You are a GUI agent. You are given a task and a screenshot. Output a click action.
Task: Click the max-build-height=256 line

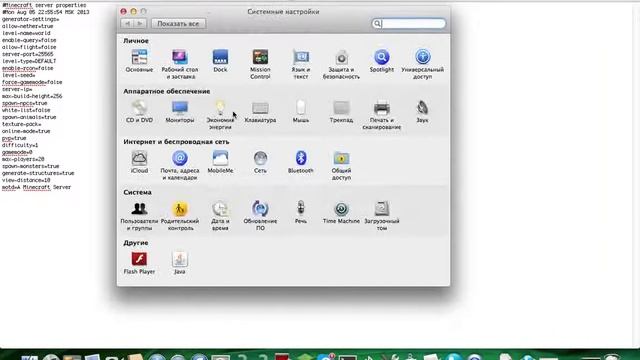pyautogui.click(x=32, y=96)
